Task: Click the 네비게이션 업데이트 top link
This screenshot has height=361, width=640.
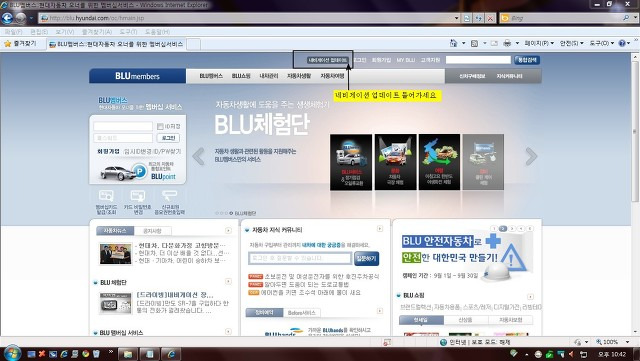Action: point(328,60)
